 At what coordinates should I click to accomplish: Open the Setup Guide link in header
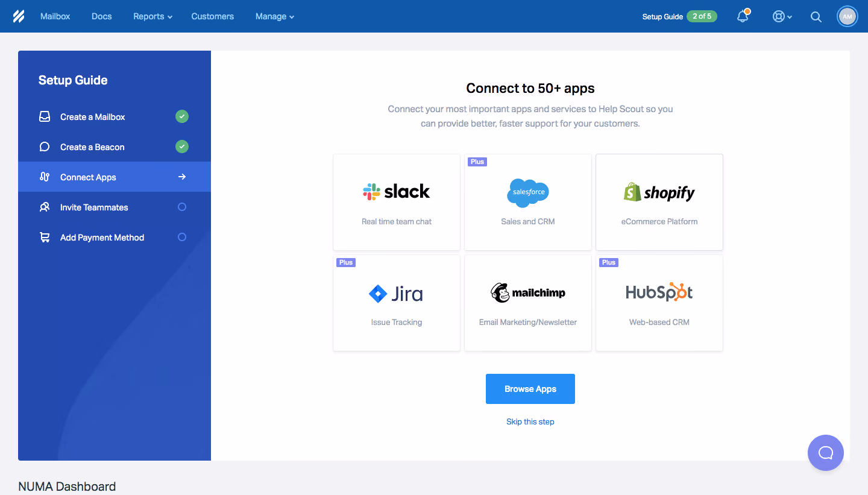pos(662,17)
